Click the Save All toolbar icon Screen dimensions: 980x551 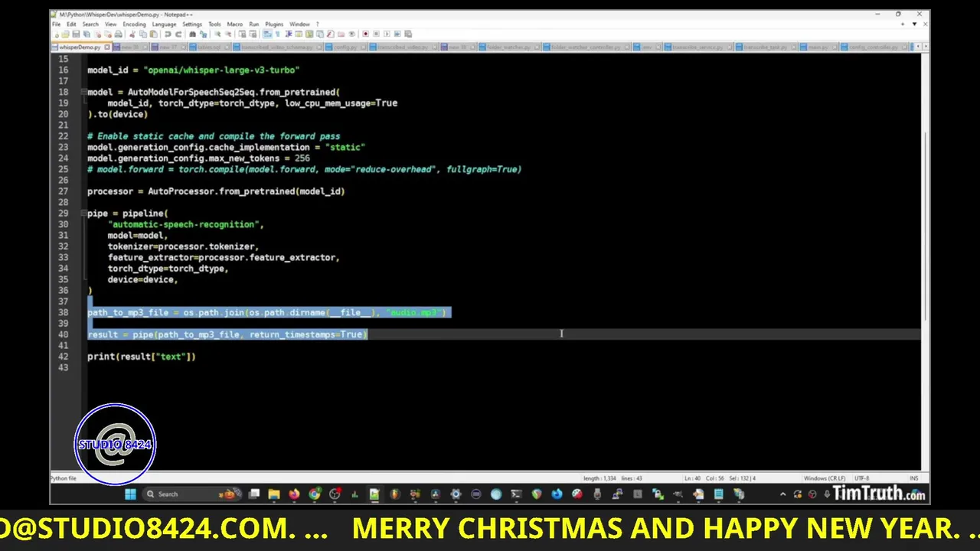[87, 34]
